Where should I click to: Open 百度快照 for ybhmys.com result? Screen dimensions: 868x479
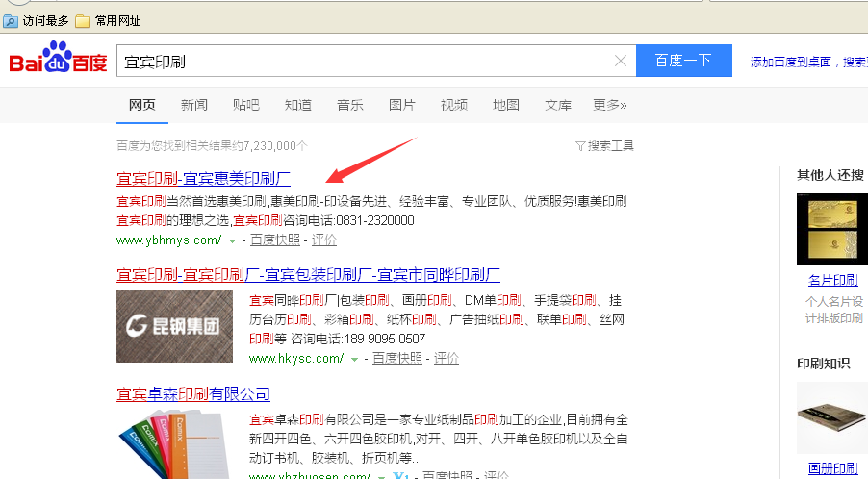point(275,239)
